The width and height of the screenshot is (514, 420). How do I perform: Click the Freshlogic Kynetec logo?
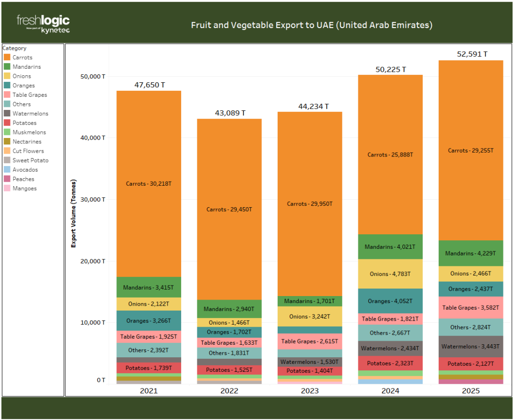coord(43,24)
